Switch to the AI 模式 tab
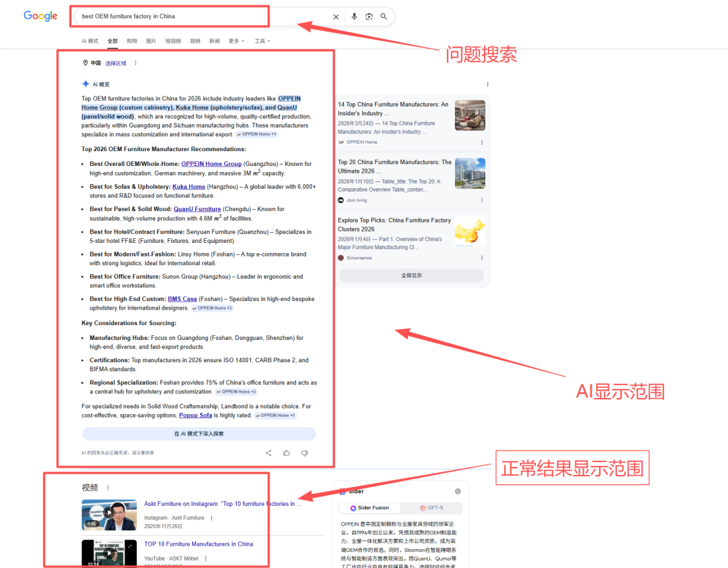This screenshot has width=728, height=568. pos(90,41)
